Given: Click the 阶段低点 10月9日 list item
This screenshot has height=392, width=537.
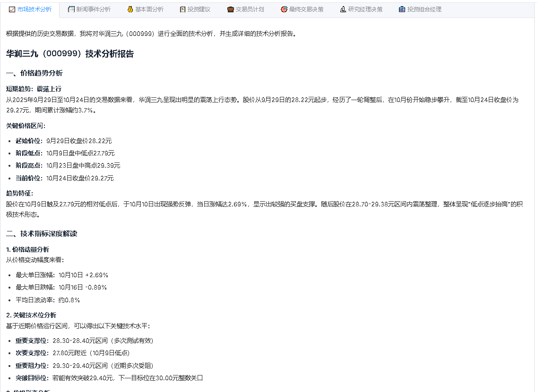Looking at the screenshot, I should 65,153.
